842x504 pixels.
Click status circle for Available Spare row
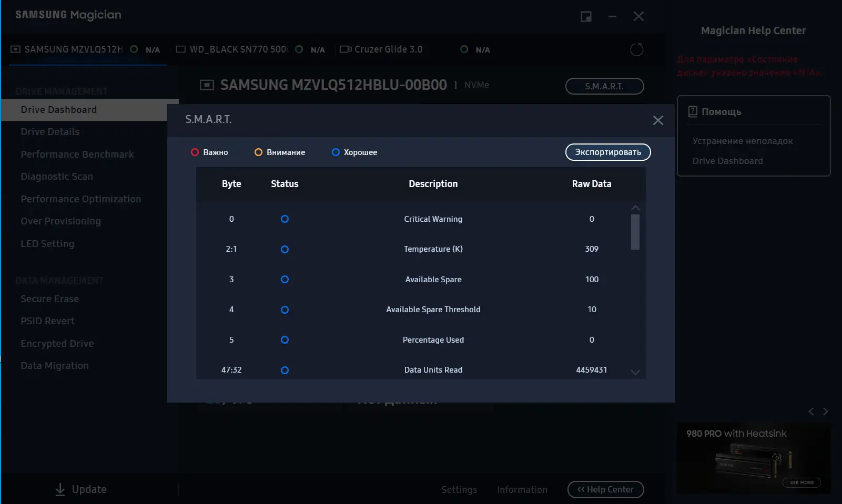[285, 280]
